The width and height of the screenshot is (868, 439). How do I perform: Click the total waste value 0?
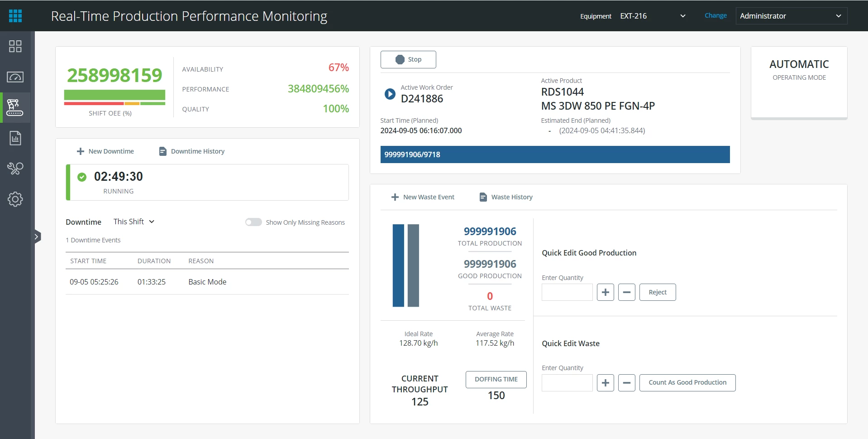pyautogui.click(x=490, y=296)
